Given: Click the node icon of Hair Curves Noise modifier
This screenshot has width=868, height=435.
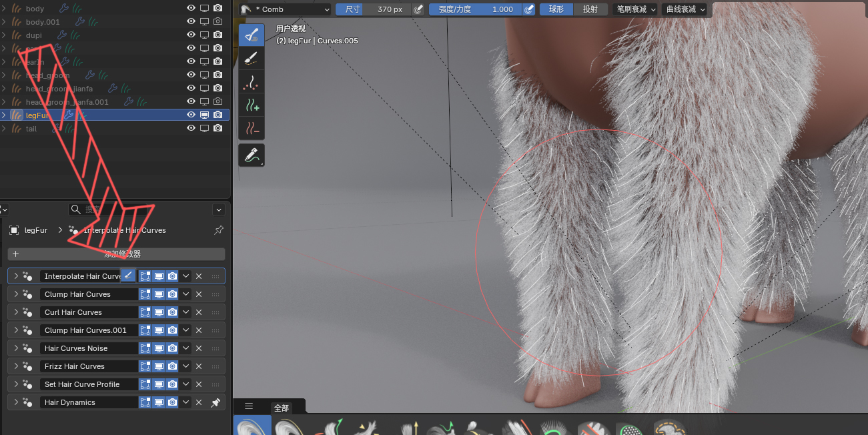Looking at the screenshot, I should click(x=27, y=348).
